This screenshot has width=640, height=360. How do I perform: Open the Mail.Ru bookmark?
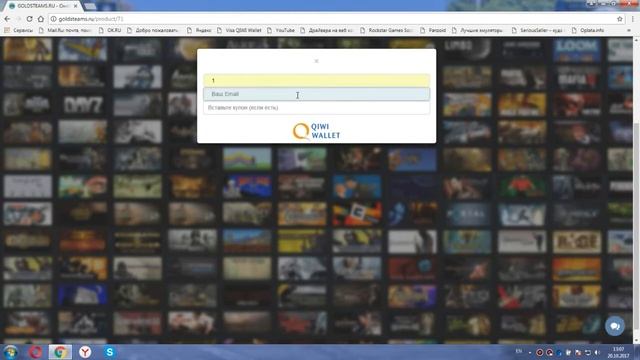click(x=65, y=30)
